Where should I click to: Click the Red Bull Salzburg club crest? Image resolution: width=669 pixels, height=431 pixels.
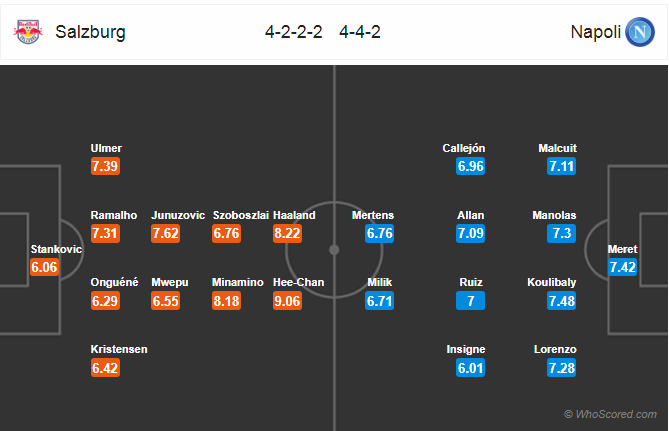pyautogui.click(x=28, y=32)
